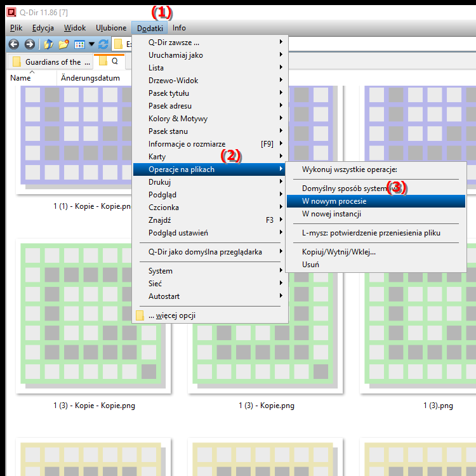Expand Kolory & Motywy submenu
This screenshot has height=476, width=476.
point(210,119)
